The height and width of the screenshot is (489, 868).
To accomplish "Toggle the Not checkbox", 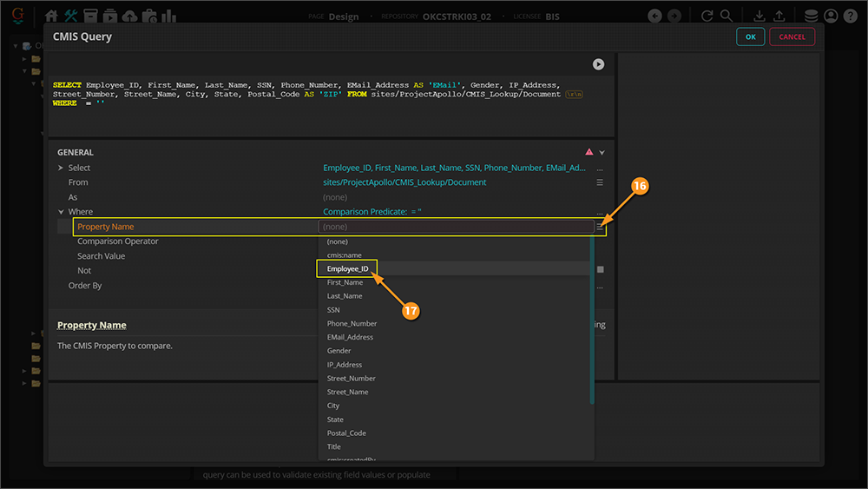I will tap(600, 270).
